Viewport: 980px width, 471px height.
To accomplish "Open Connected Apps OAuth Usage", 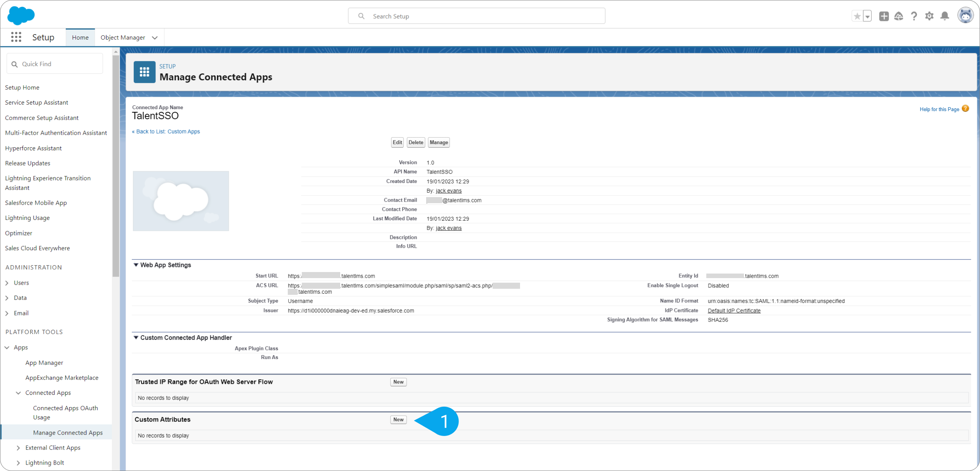I will tap(65, 412).
